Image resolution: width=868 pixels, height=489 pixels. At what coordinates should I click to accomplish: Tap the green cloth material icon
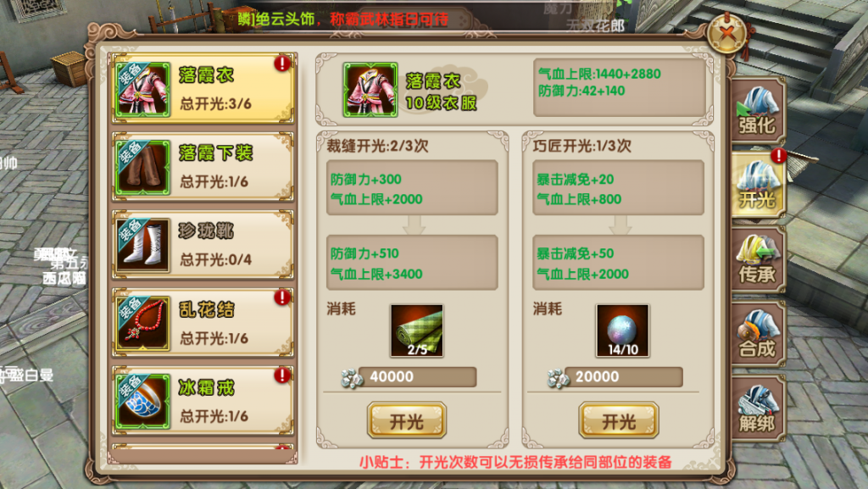tap(417, 331)
